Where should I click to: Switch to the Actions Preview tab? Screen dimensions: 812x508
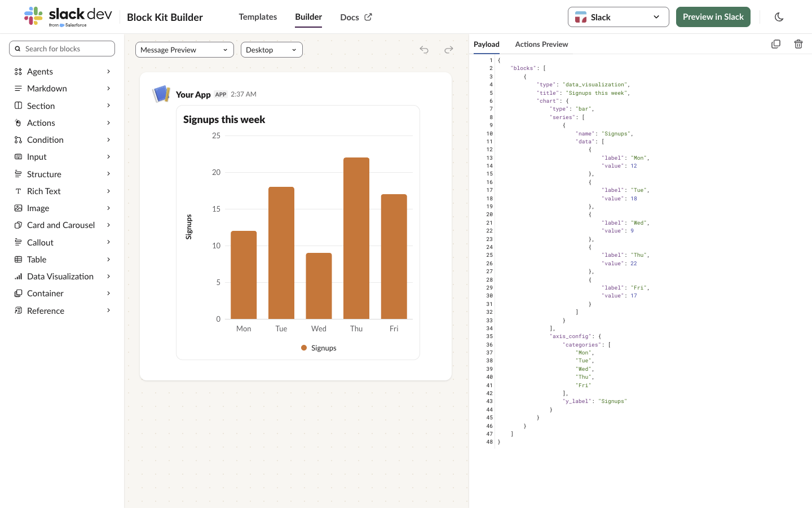coord(541,44)
